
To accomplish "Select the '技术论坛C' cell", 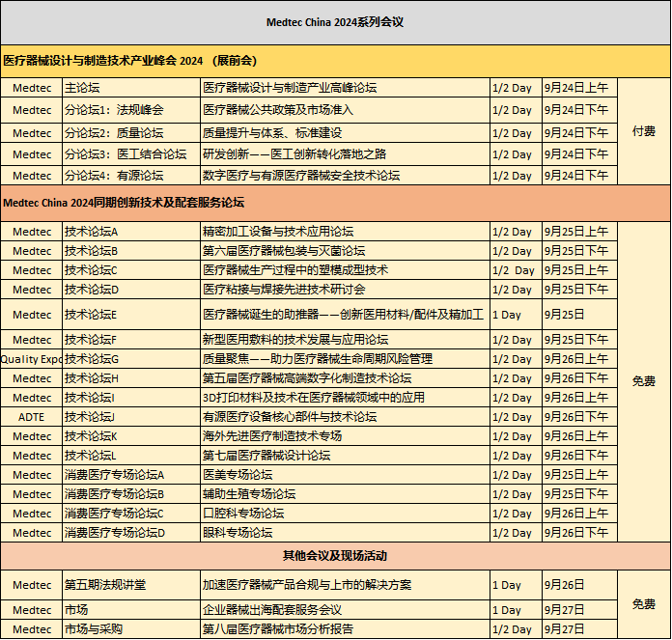I will coord(131,270).
